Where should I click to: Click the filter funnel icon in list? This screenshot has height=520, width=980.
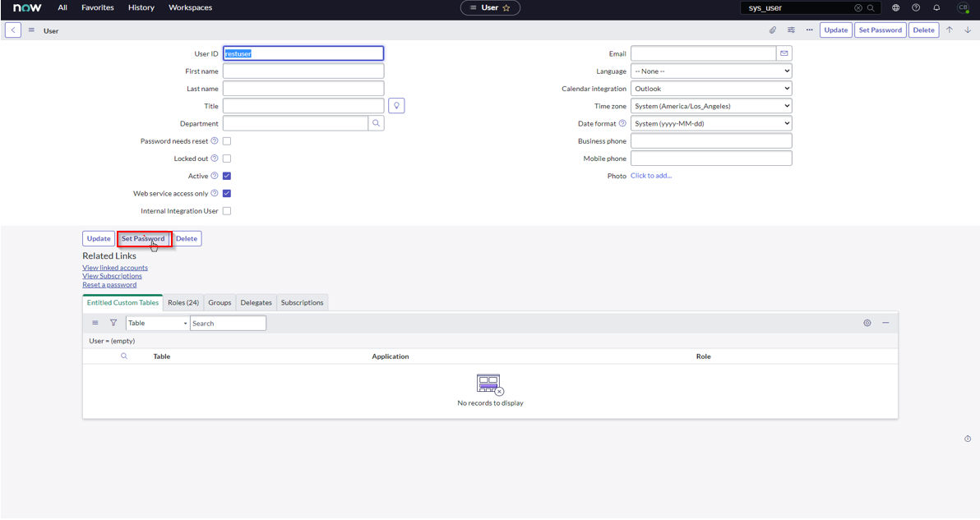[113, 323]
